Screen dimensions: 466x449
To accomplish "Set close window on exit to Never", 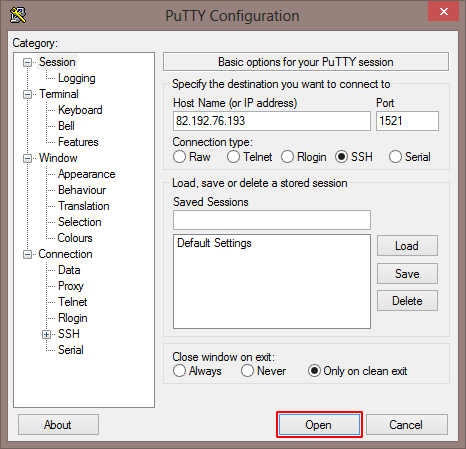I will coord(247,371).
